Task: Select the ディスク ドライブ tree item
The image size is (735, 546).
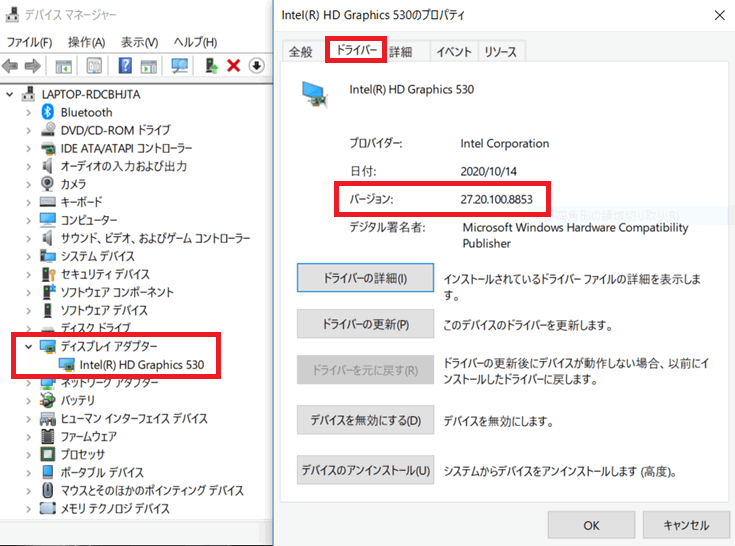Action: coord(96,327)
